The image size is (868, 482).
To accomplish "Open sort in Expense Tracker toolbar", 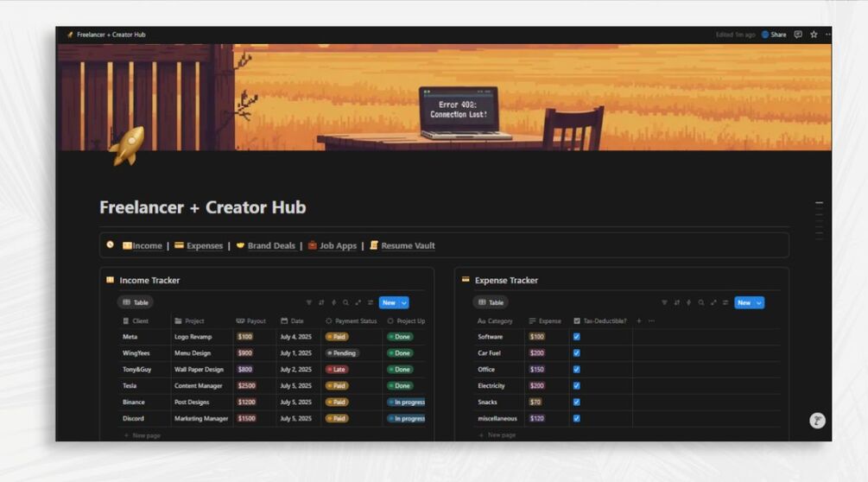I will [676, 302].
